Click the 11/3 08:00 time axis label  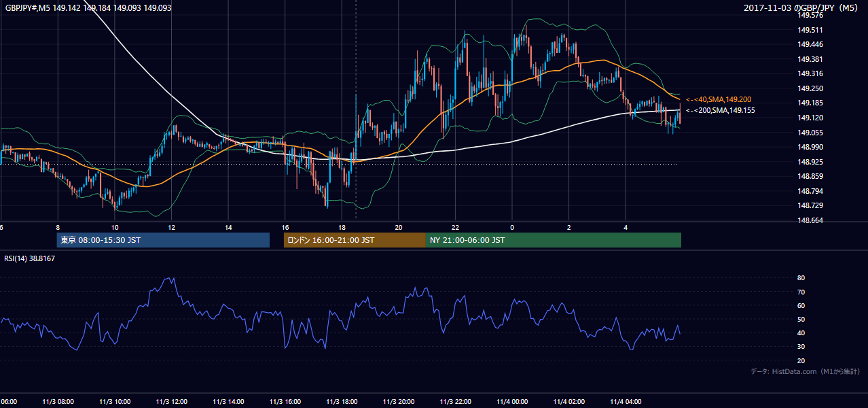click(x=57, y=402)
